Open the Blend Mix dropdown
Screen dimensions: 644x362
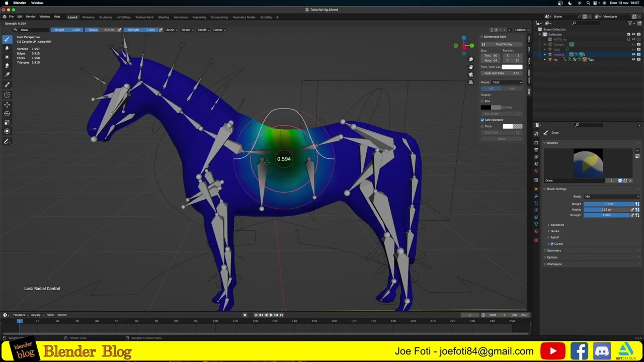(x=611, y=197)
